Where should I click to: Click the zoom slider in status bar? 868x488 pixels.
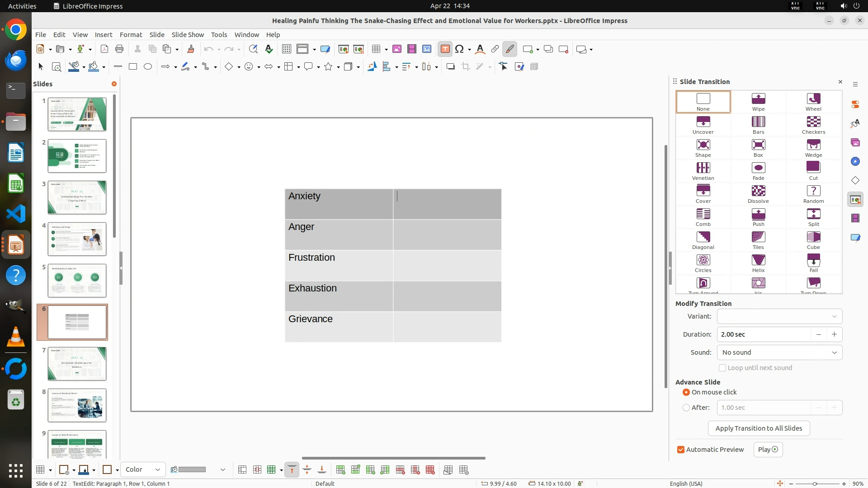click(x=815, y=483)
